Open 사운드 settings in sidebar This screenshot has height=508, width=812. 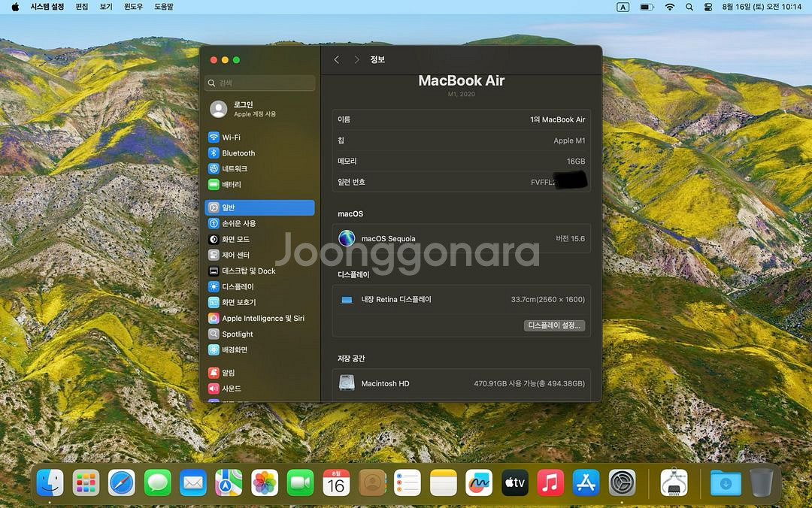(259, 389)
